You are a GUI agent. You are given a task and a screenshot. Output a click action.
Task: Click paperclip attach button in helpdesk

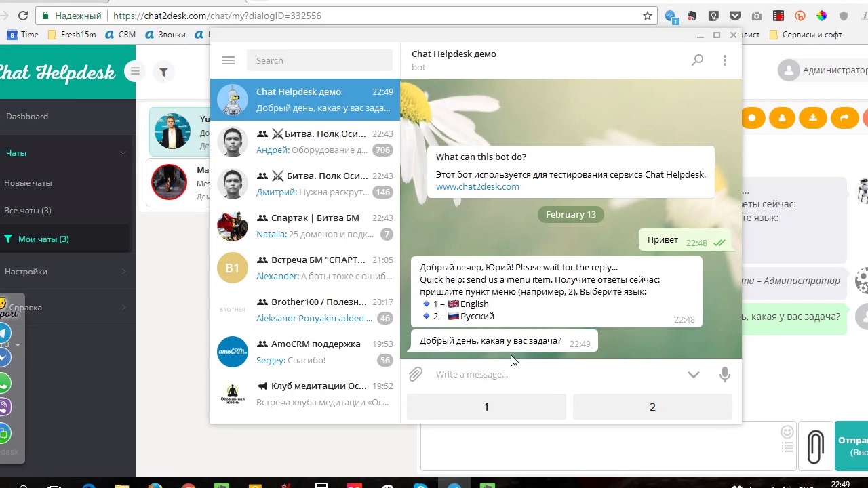[x=815, y=446]
